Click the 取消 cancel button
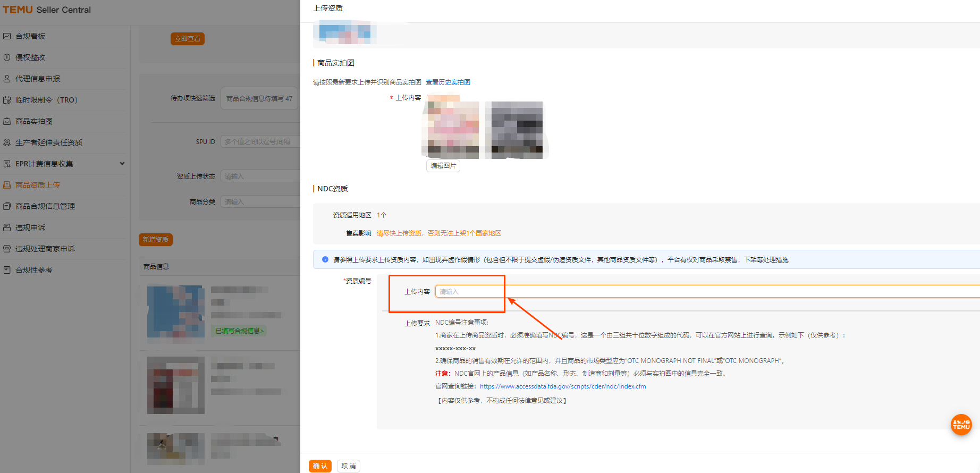This screenshot has width=980, height=473. tap(349, 466)
